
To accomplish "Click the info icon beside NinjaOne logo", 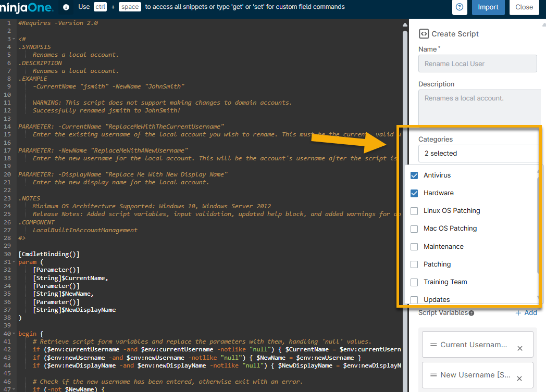I will (x=66, y=7).
